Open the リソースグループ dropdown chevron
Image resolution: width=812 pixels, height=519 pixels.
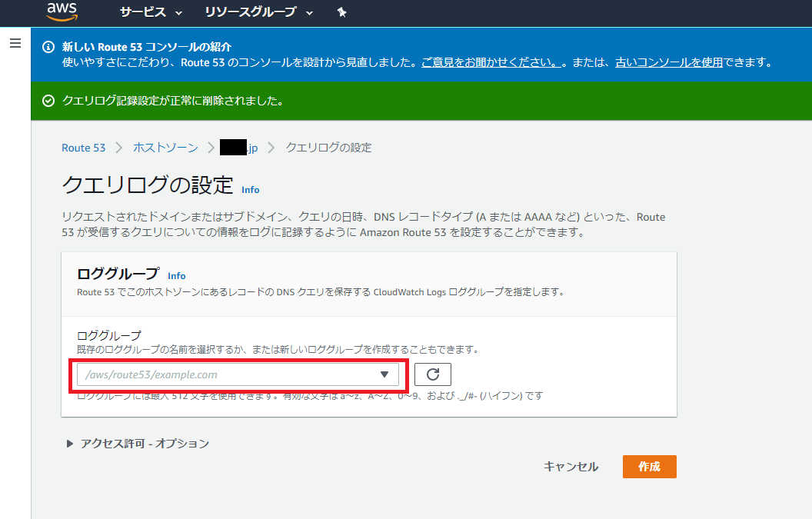click(310, 13)
